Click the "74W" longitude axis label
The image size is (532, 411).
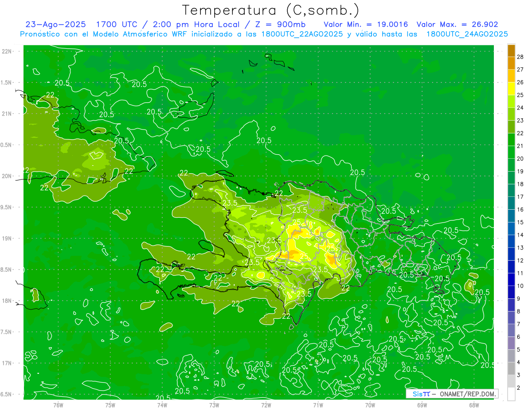(162, 405)
